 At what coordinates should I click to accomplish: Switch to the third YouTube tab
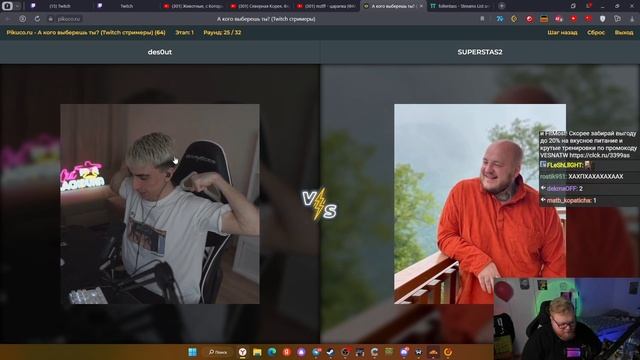pyautogui.click(x=327, y=6)
